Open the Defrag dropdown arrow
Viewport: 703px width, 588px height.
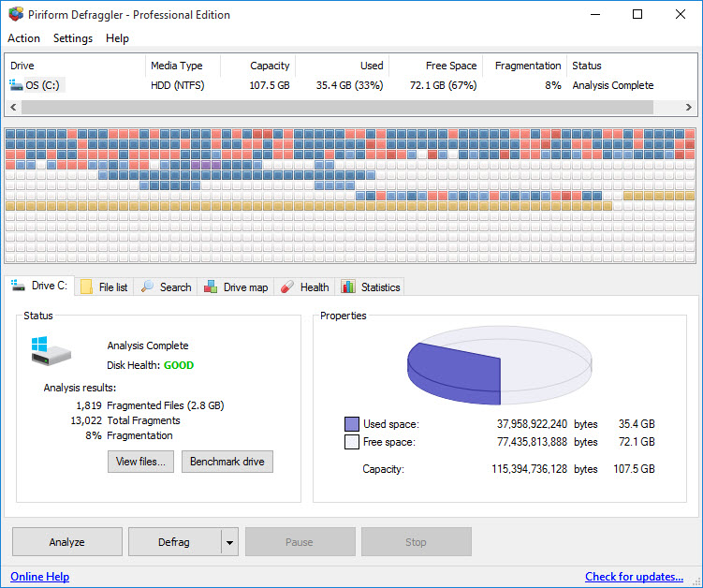click(229, 542)
